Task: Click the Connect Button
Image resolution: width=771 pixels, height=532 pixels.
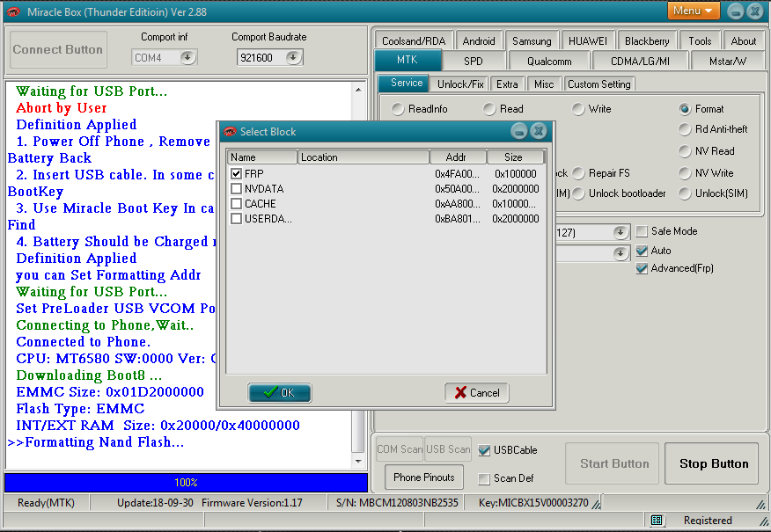Action: (x=58, y=49)
